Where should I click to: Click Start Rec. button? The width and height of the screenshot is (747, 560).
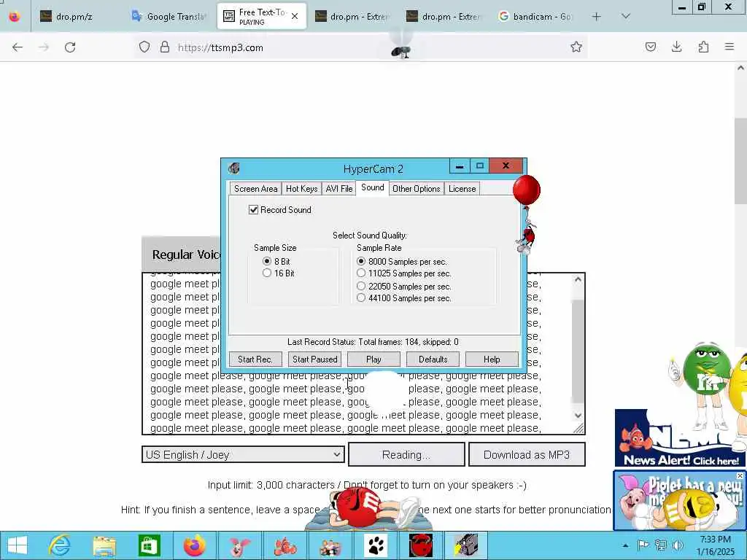coord(255,359)
